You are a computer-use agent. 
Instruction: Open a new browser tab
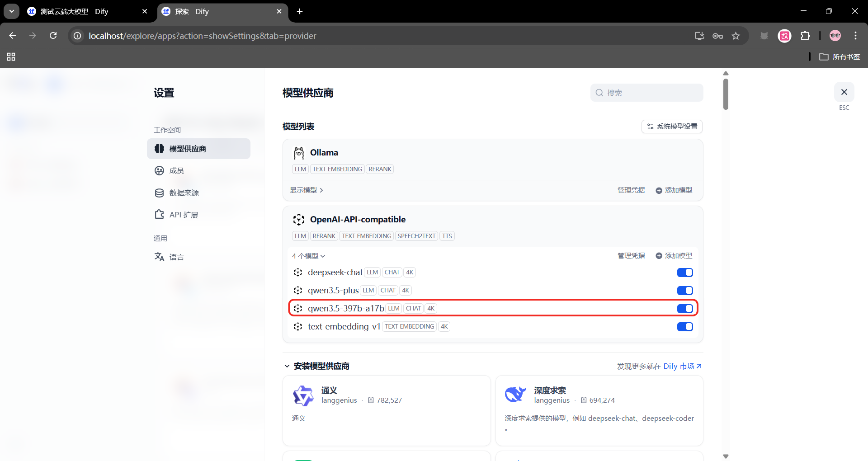pos(300,11)
